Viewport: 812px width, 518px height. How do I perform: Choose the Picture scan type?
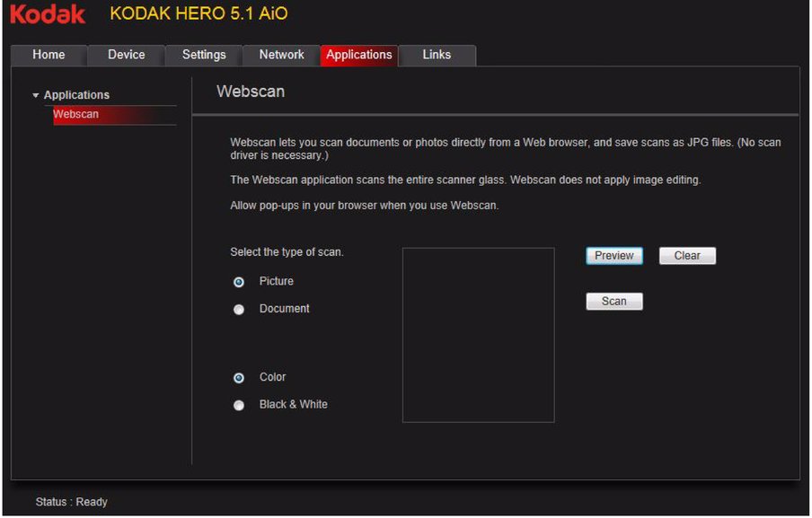pyautogui.click(x=239, y=282)
